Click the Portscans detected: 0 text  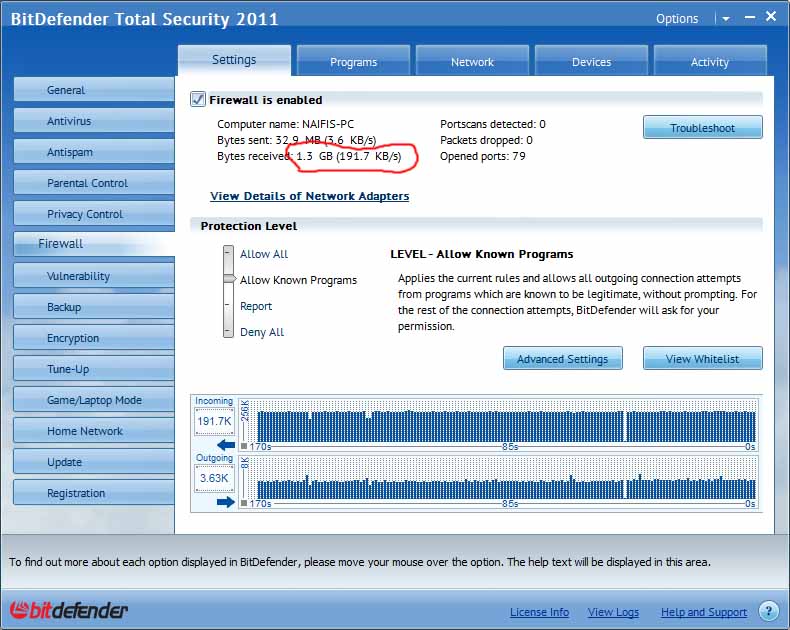coord(493,124)
